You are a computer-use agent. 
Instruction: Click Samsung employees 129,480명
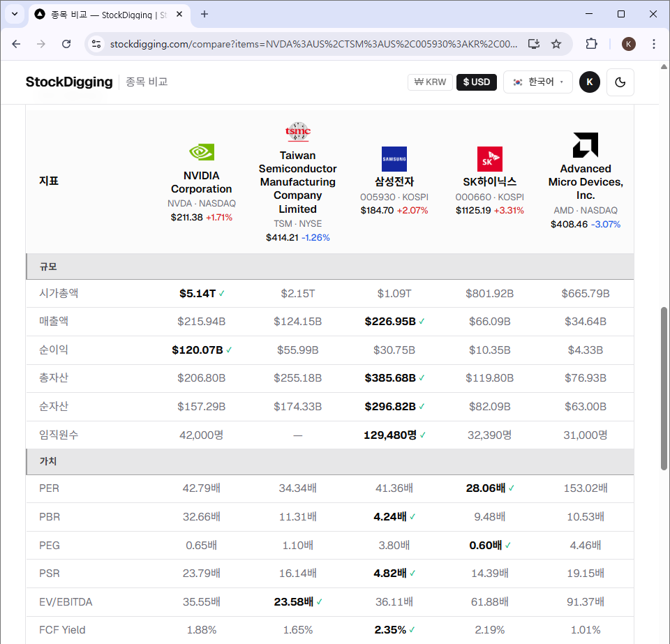click(390, 435)
